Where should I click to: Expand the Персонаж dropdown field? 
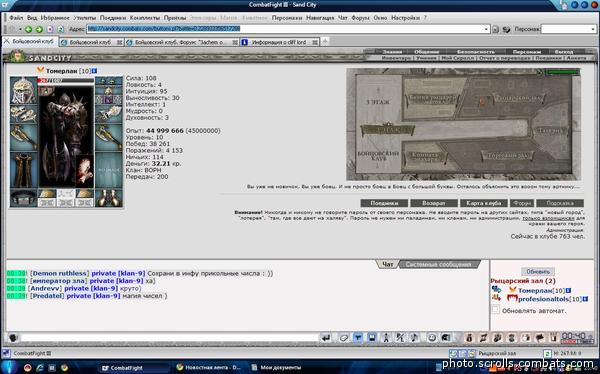[569, 29]
